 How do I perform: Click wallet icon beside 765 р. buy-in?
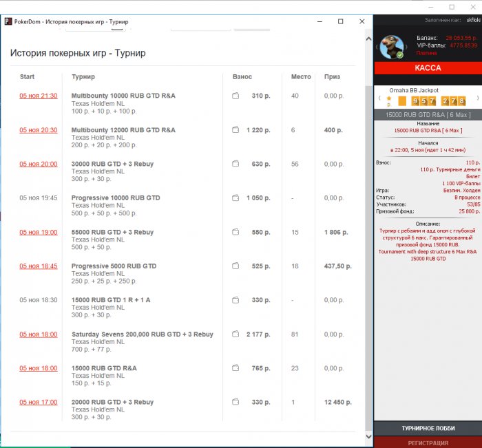(235, 367)
